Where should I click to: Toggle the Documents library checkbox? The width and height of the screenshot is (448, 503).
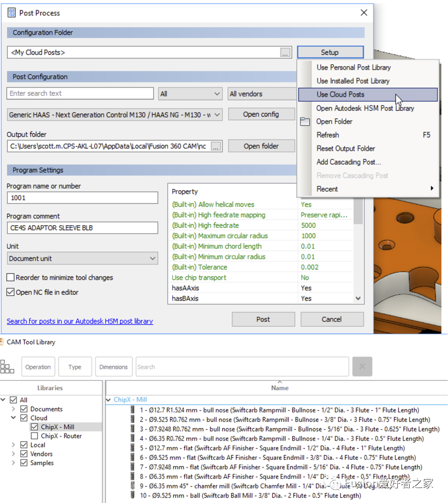24,409
